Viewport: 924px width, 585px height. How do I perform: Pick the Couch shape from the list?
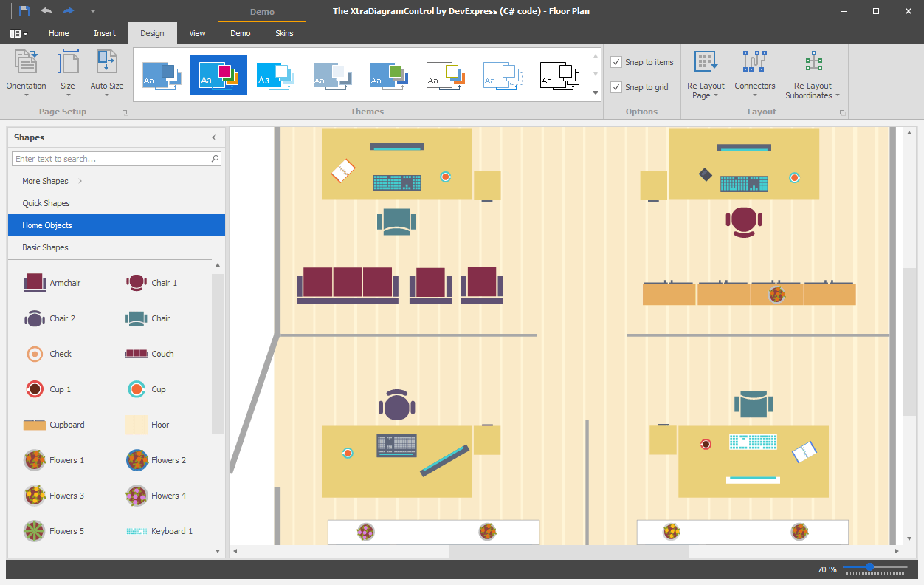click(137, 354)
